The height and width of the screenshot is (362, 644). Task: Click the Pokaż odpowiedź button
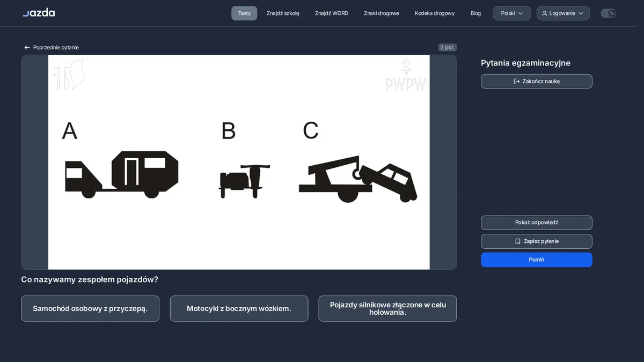[537, 223]
